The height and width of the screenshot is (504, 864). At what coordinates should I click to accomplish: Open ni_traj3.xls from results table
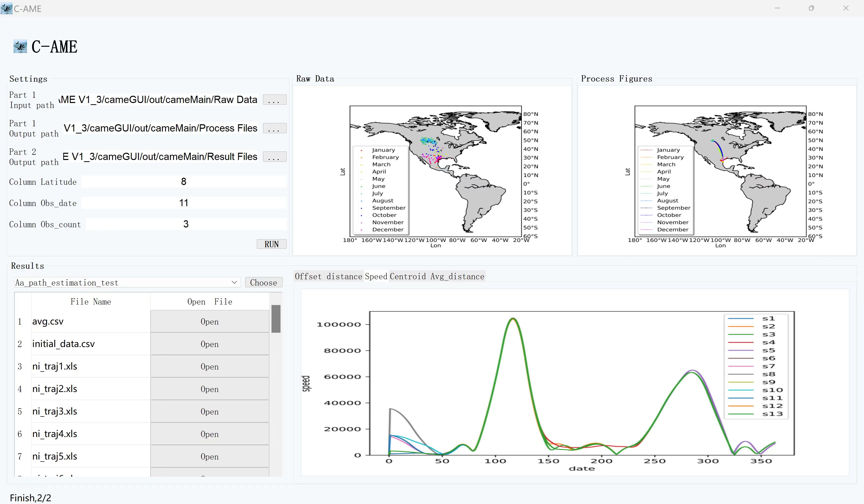209,411
